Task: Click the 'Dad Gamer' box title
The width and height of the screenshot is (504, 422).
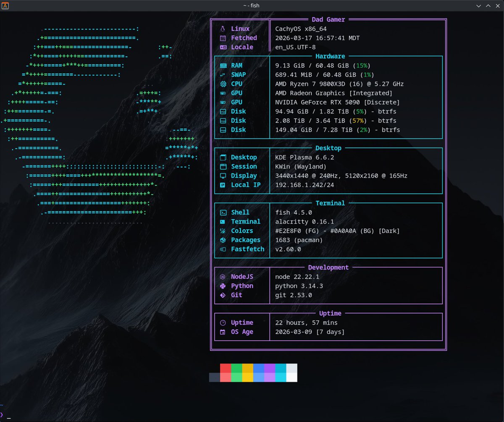Action: click(328, 20)
